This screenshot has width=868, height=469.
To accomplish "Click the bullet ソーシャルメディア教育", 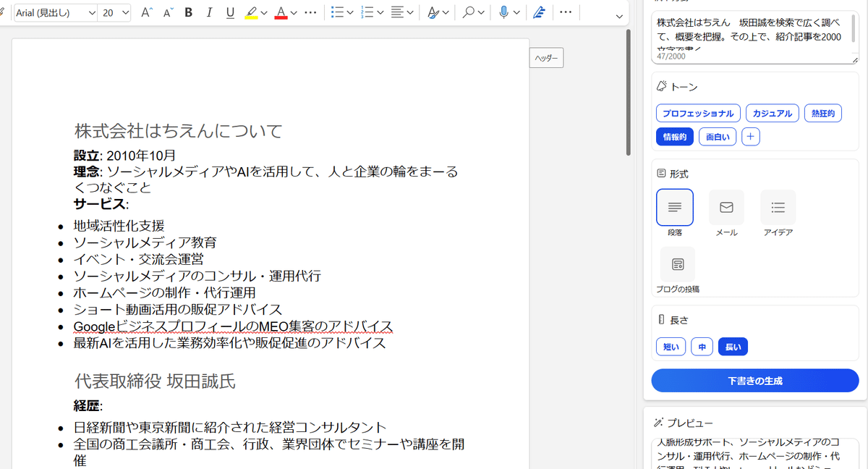I will [145, 242].
